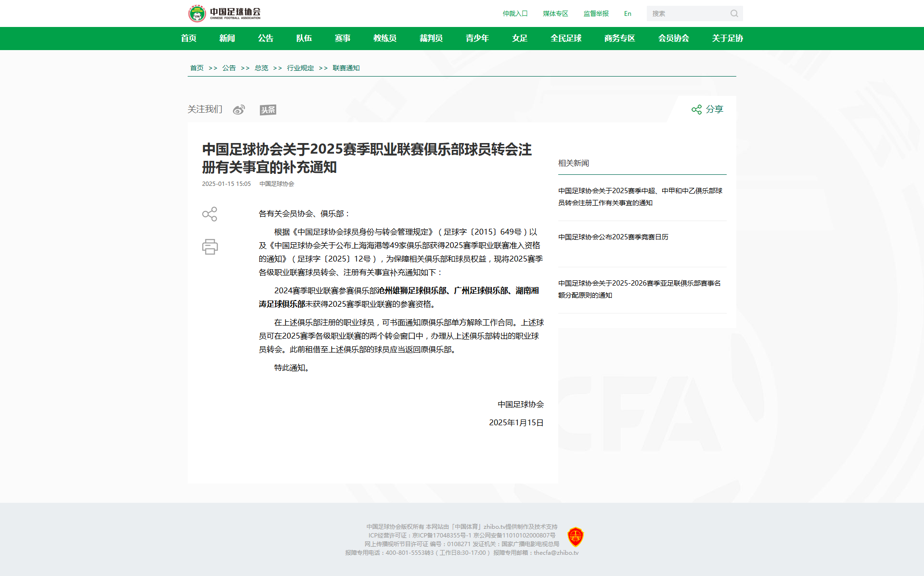Click the red emblem icon in the footer
Viewport: 924px width, 576px height.
(x=576, y=536)
